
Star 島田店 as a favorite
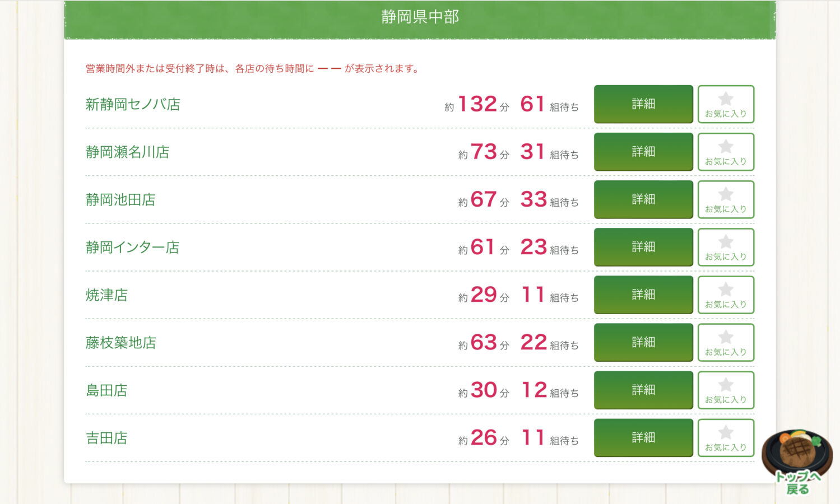pyautogui.click(x=726, y=390)
